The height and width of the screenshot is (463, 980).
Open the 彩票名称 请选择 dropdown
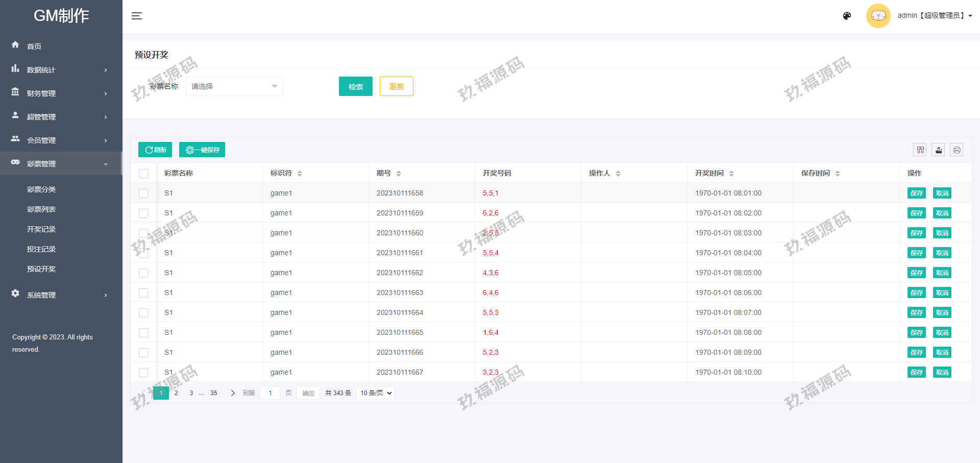click(234, 86)
